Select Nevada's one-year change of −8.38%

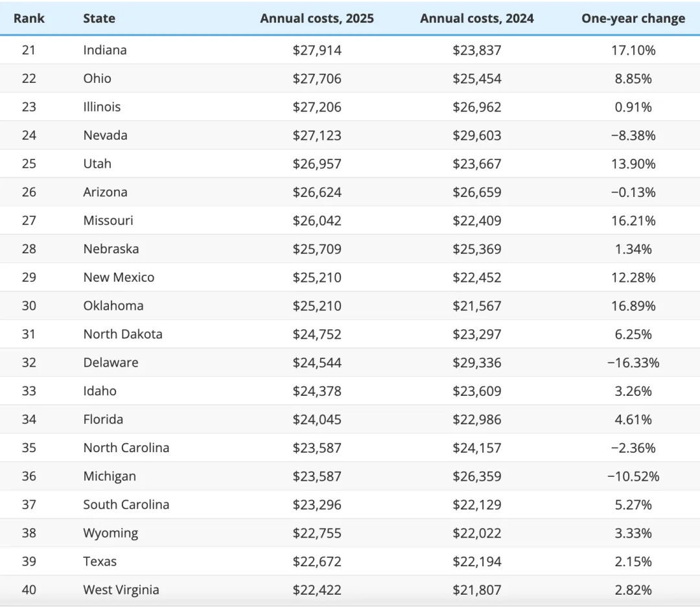click(633, 135)
